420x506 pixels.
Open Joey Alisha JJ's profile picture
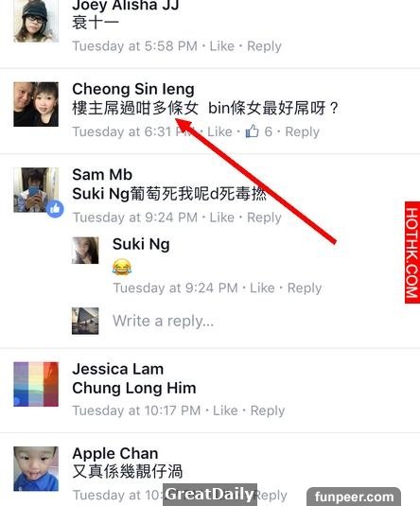pyautogui.click(x=36, y=21)
